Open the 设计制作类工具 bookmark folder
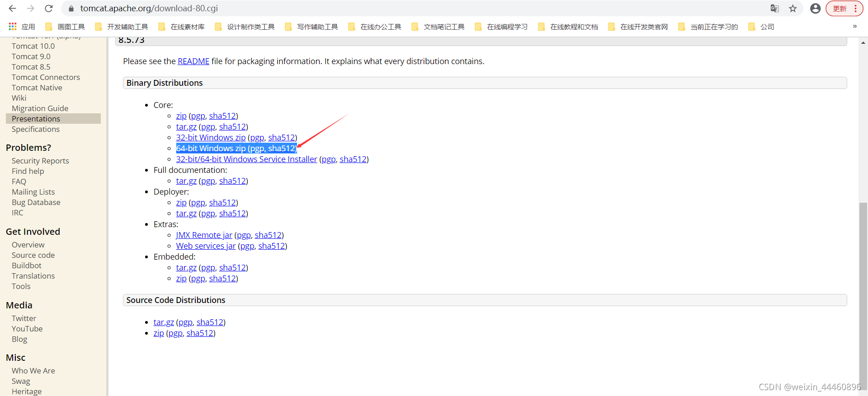Screen dimensions: 868x396 245,27
